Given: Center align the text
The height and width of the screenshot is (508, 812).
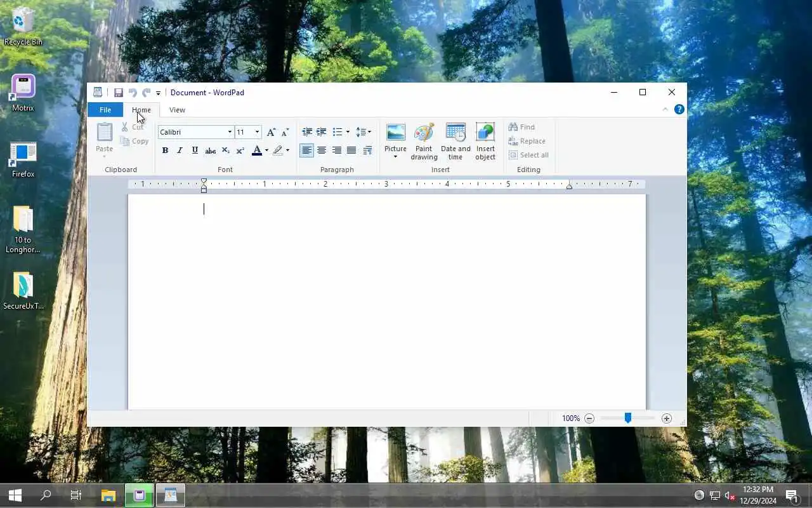Looking at the screenshot, I should (322, 150).
